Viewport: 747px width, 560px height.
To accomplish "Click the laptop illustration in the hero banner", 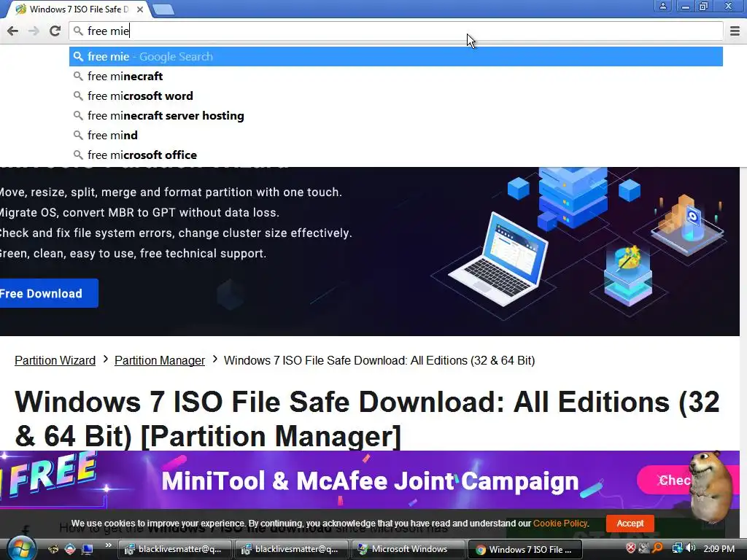I will [x=498, y=259].
